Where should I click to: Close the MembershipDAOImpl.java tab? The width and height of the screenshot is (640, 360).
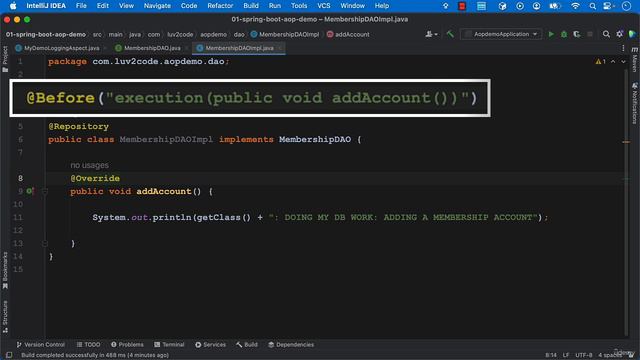coord(280,48)
